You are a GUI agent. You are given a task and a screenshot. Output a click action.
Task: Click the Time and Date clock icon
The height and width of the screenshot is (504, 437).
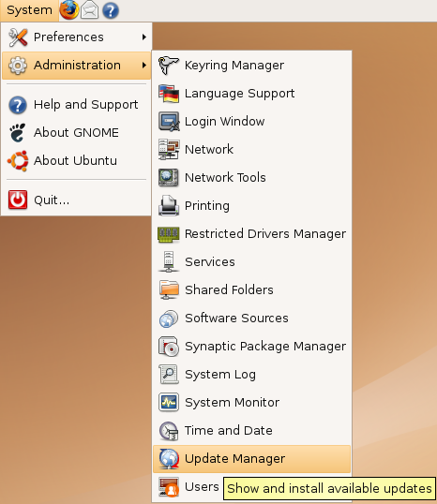[x=169, y=431]
